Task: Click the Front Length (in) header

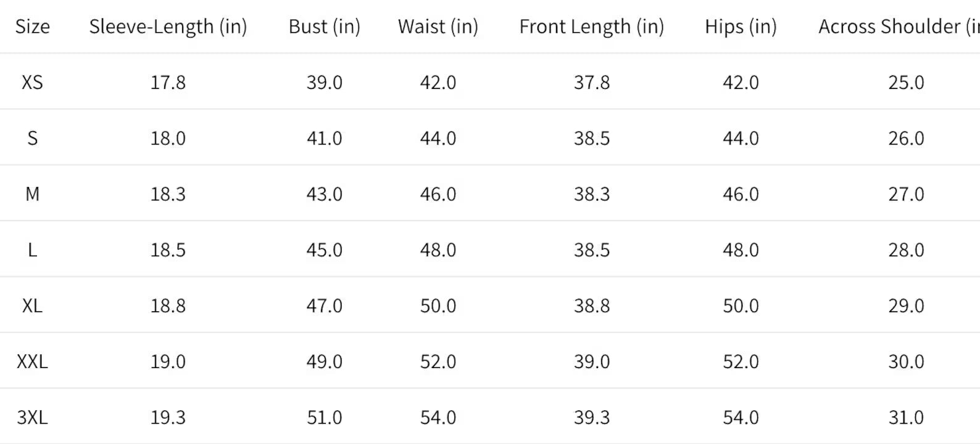Action: [592, 27]
